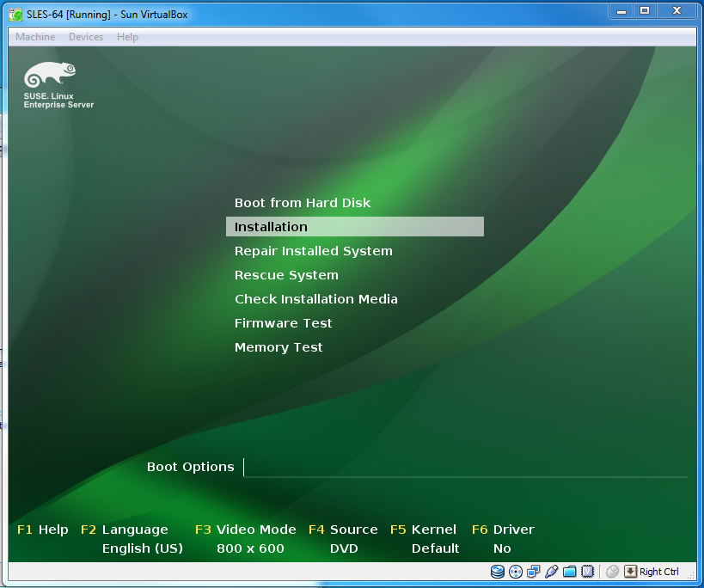Click the SUSE Linux Enterprise Server text

(58, 101)
